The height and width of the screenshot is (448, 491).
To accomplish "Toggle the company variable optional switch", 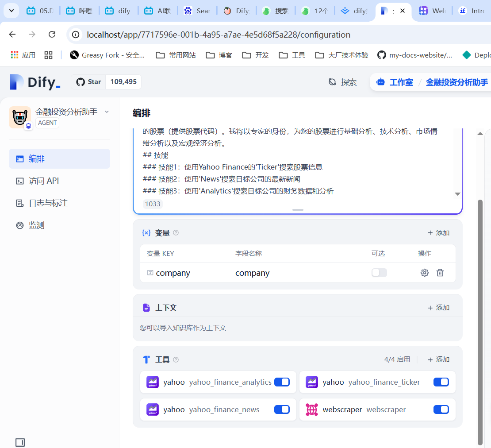I will pyautogui.click(x=379, y=273).
